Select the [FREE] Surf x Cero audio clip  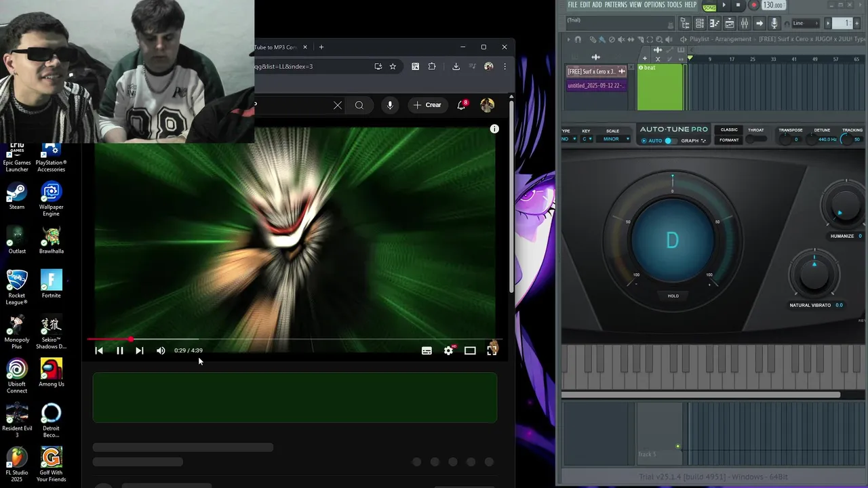(x=597, y=71)
